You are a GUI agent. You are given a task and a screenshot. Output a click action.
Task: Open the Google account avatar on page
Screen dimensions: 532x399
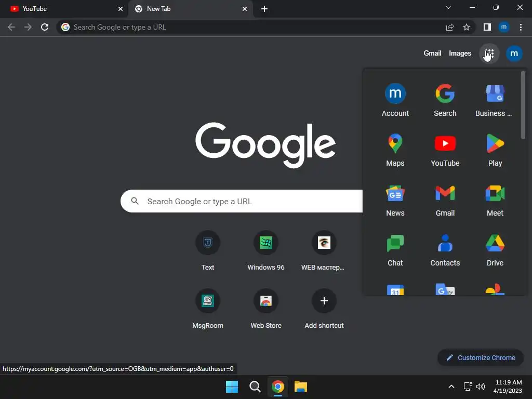coord(514,54)
